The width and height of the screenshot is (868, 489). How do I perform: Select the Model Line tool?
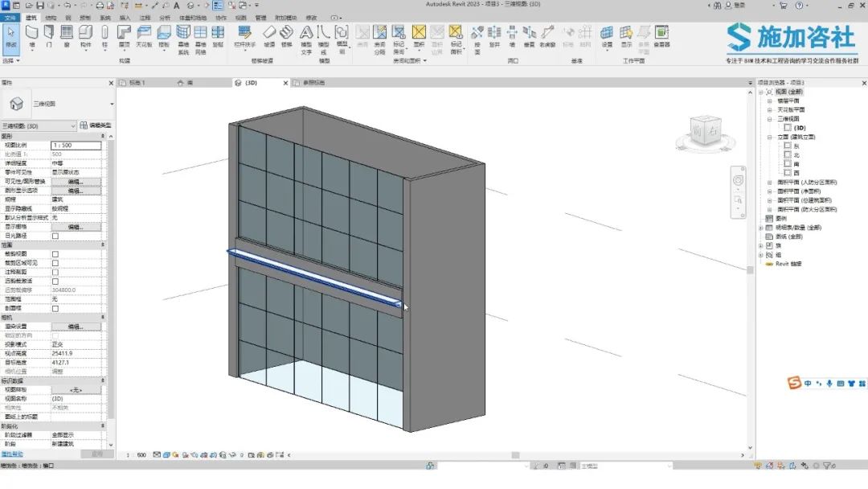(324, 39)
